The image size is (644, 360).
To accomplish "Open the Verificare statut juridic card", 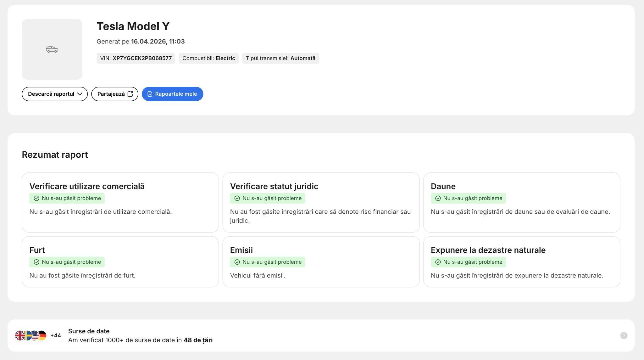I will pyautogui.click(x=321, y=202).
